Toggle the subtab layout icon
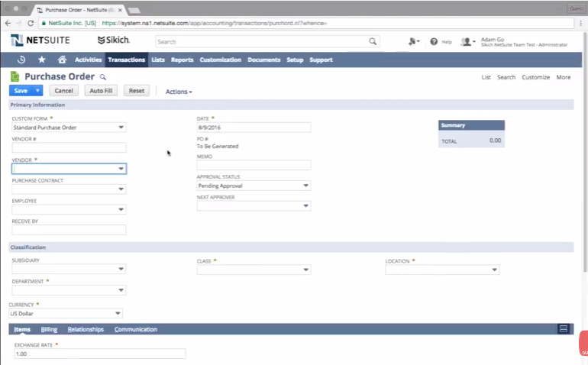The width and height of the screenshot is (588, 365). pyautogui.click(x=564, y=329)
